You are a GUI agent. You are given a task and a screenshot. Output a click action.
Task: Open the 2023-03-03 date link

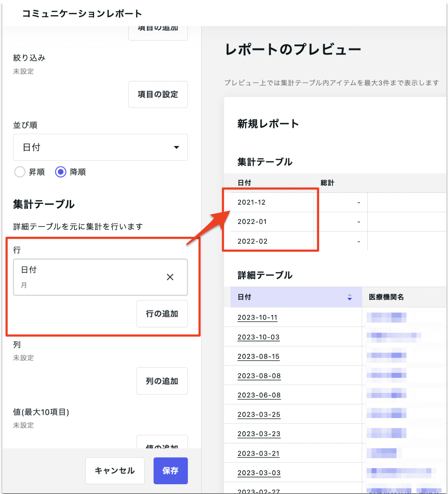259,473
